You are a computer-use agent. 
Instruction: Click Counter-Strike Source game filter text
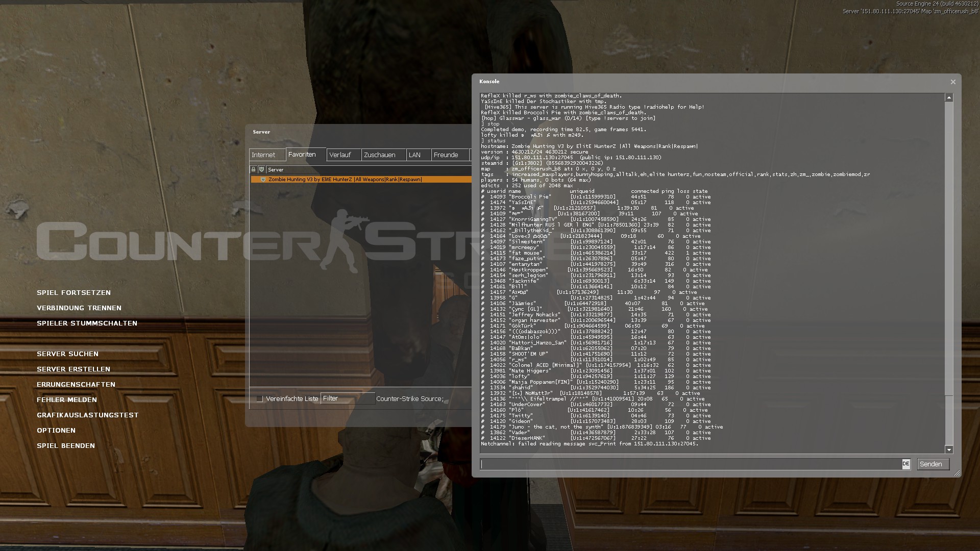pos(410,399)
